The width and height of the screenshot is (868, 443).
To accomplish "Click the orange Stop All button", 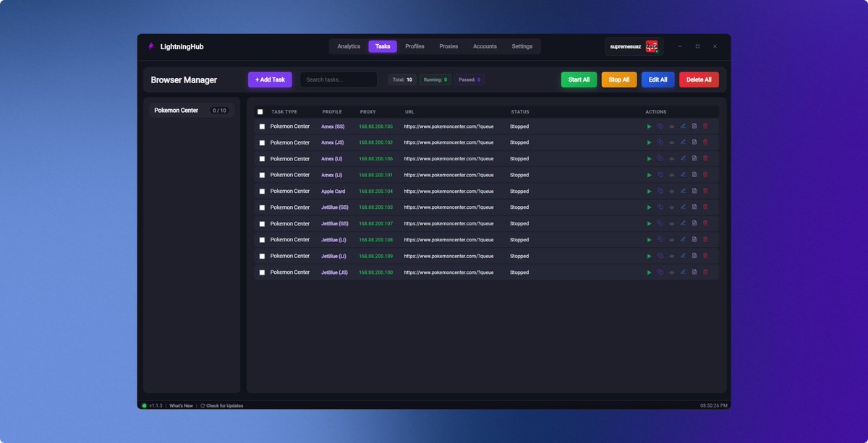I will (x=619, y=79).
